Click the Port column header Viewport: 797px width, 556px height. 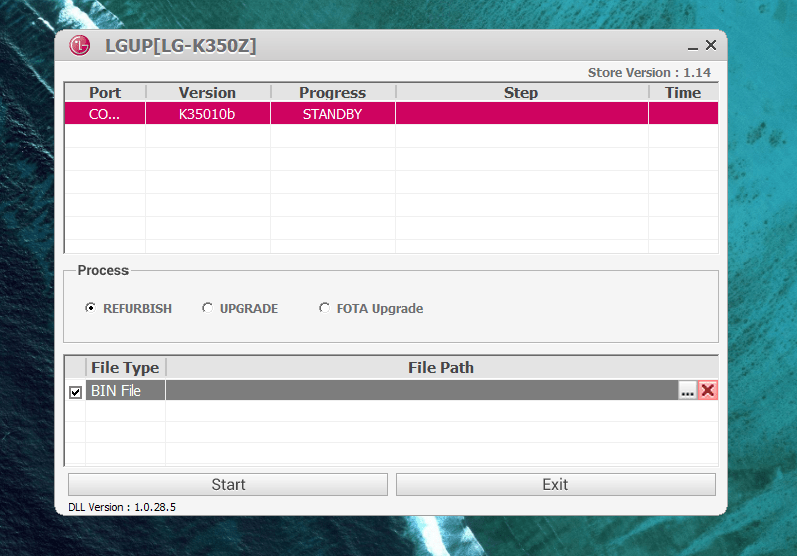coord(105,92)
